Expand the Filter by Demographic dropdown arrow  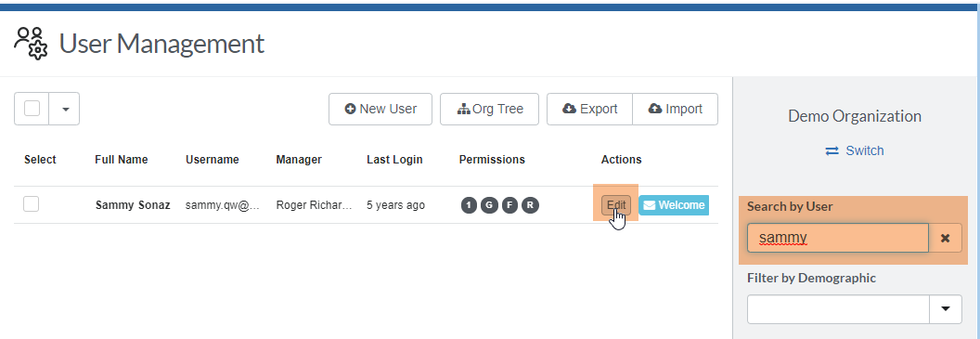click(x=946, y=309)
